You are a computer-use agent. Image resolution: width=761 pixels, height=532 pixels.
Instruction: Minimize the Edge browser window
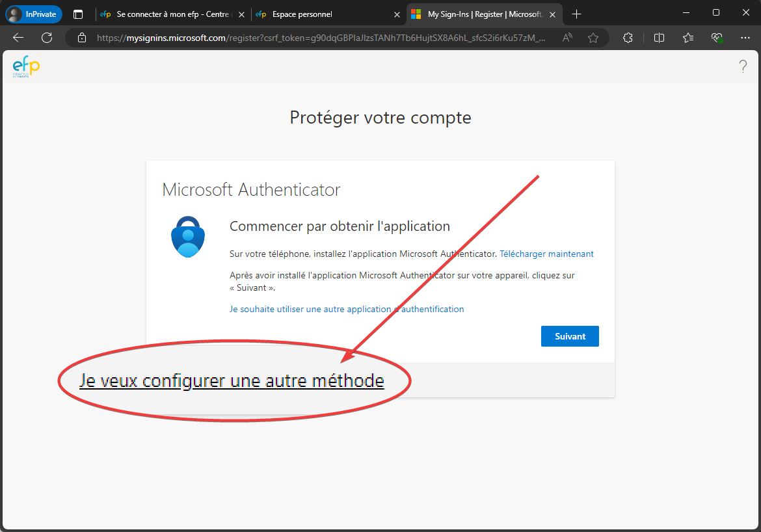coord(686,12)
